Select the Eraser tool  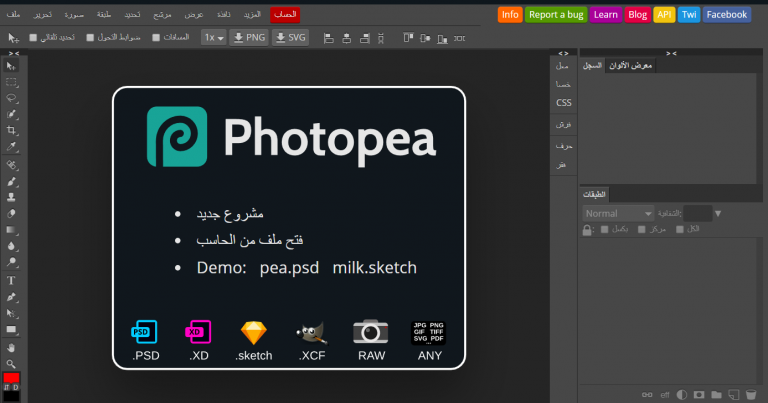[11, 213]
